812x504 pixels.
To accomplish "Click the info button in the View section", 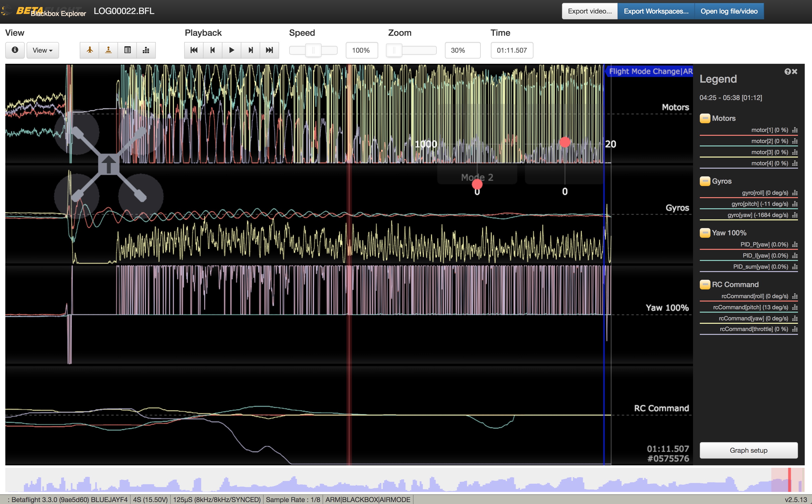I will tap(15, 50).
